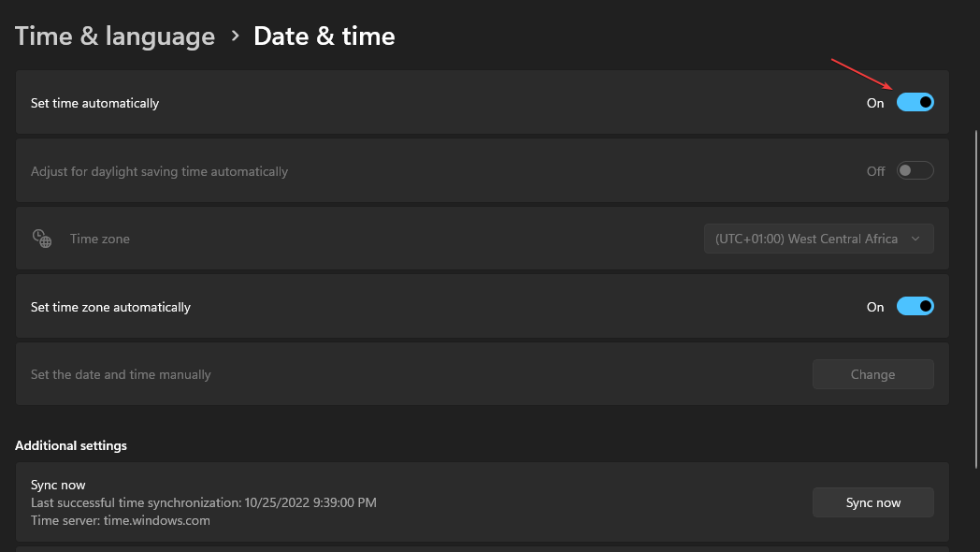980x552 pixels.
Task: Click the On label beside Set time automatically
Action: pos(875,103)
